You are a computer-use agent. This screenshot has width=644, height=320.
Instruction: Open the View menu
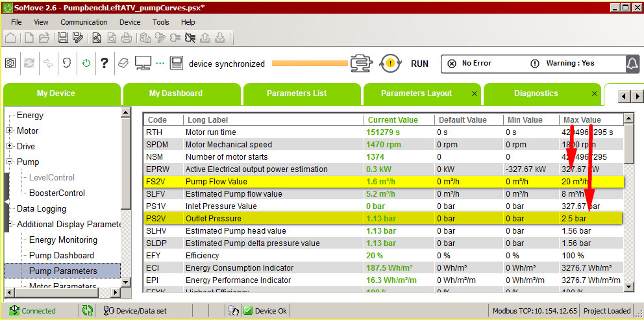tap(41, 22)
